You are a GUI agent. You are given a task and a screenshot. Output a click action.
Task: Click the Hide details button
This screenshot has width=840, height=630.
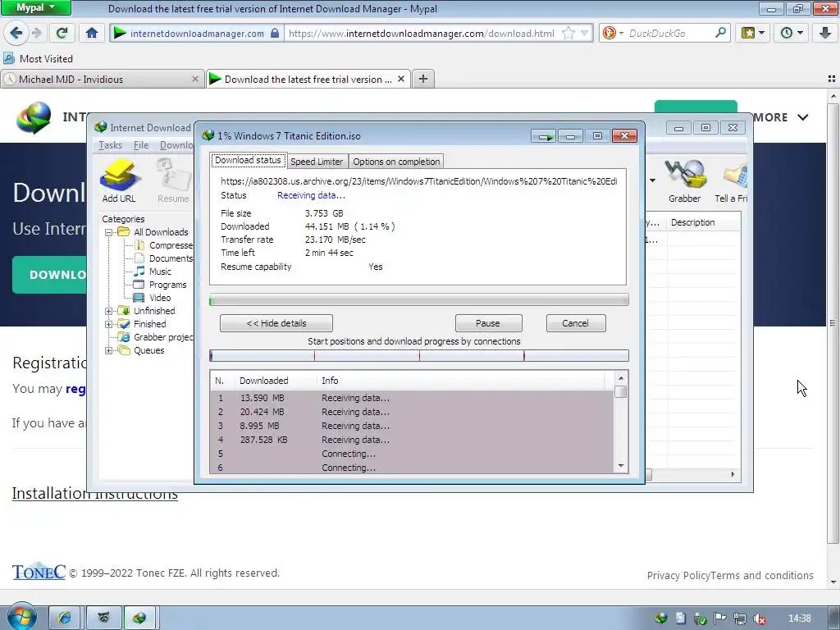pos(276,323)
